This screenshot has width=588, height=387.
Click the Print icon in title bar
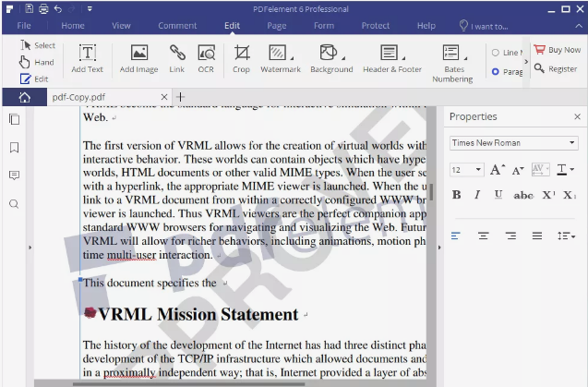pos(43,8)
